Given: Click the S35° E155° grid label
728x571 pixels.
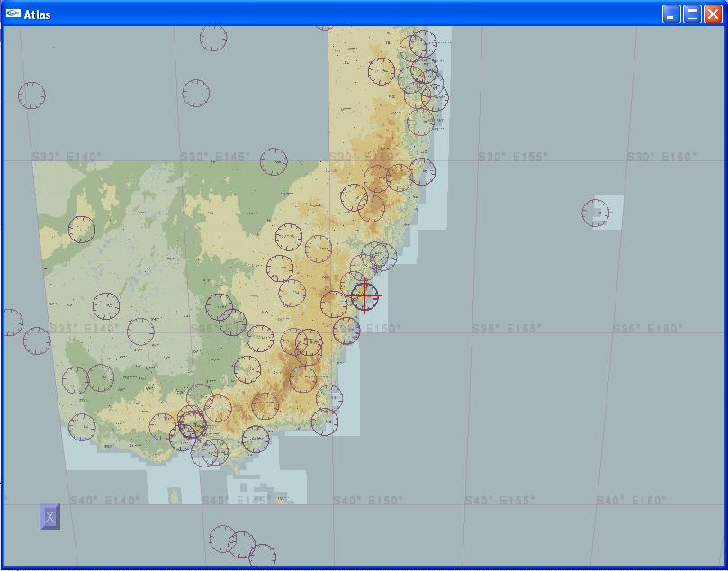Looking at the screenshot, I should pyautogui.click(x=506, y=329).
